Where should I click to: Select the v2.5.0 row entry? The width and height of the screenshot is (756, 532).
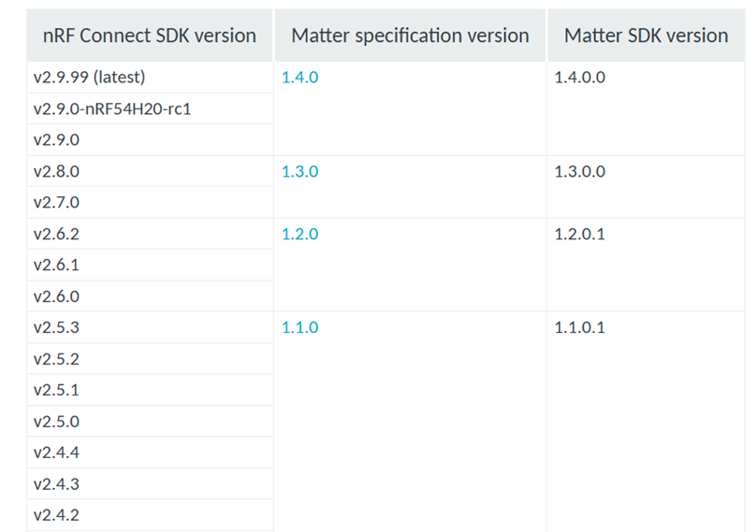tap(56, 422)
